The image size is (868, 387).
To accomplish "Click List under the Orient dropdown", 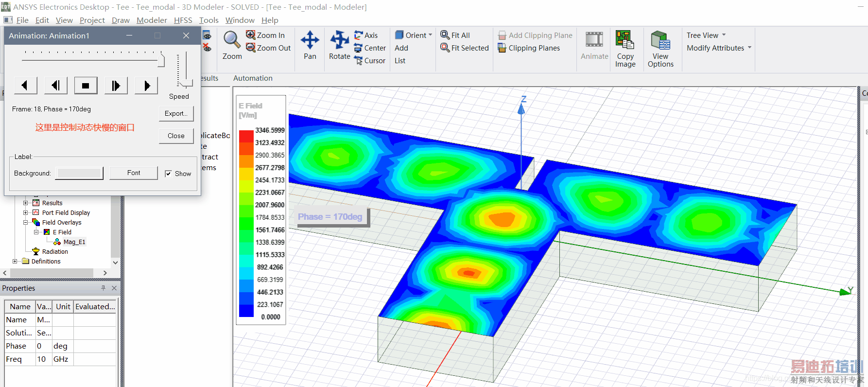I will click(400, 60).
